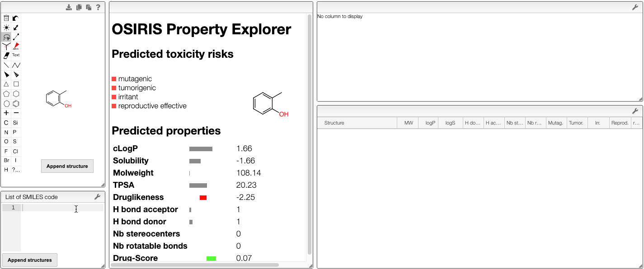Clear the drawing with the trash icon
Image resolution: width=644 pixels, height=269 pixels.
tap(6, 18)
